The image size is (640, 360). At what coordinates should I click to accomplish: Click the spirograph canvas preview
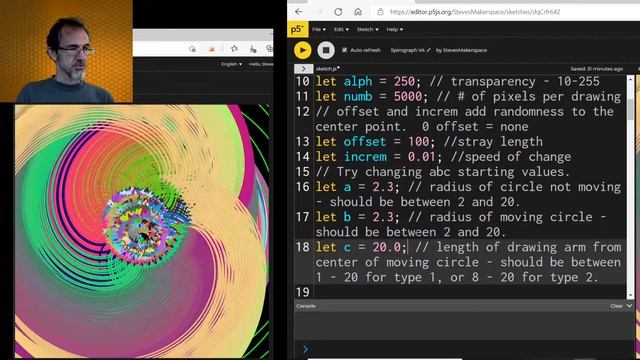click(x=142, y=231)
